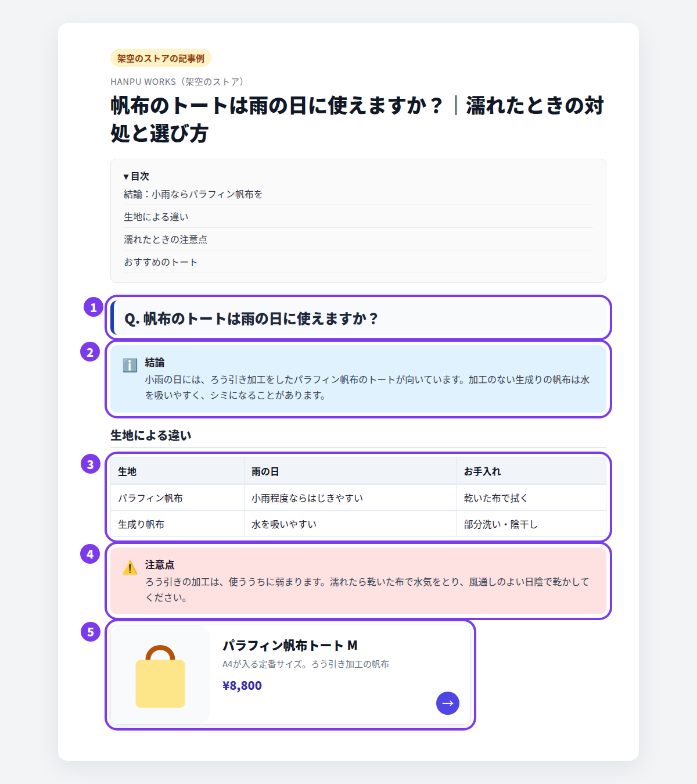Click the 結論 paragraph about パラフィン帆布

coord(367,388)
